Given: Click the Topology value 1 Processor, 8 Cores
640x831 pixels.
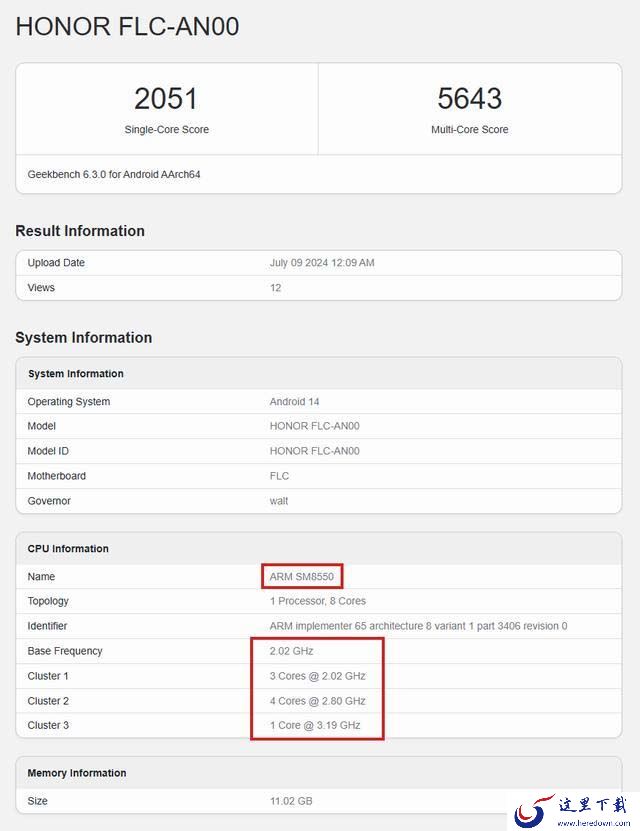Looking at the screenshot, I should 318,601.
